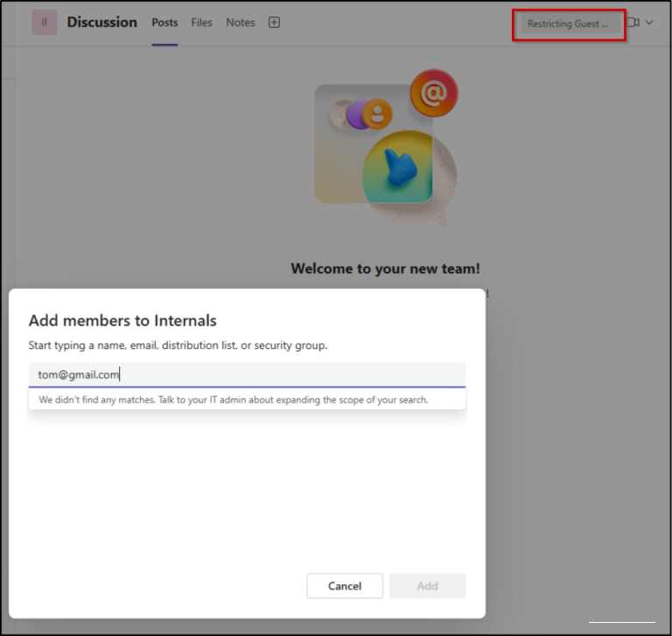This screenshot has width=672, height=636.
Task: Click the Discussion channel title
Action: point(102,22)
